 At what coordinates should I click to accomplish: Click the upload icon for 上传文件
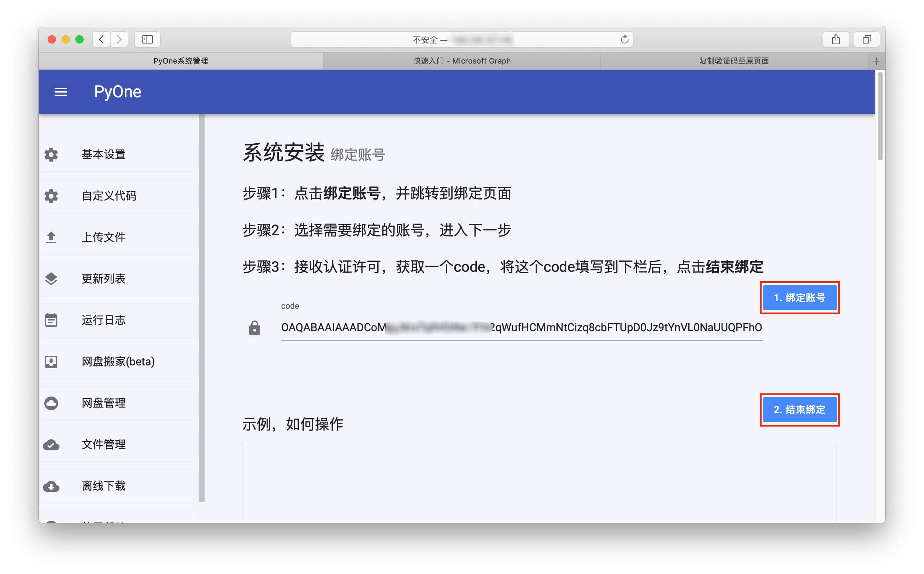coord(51,237)
